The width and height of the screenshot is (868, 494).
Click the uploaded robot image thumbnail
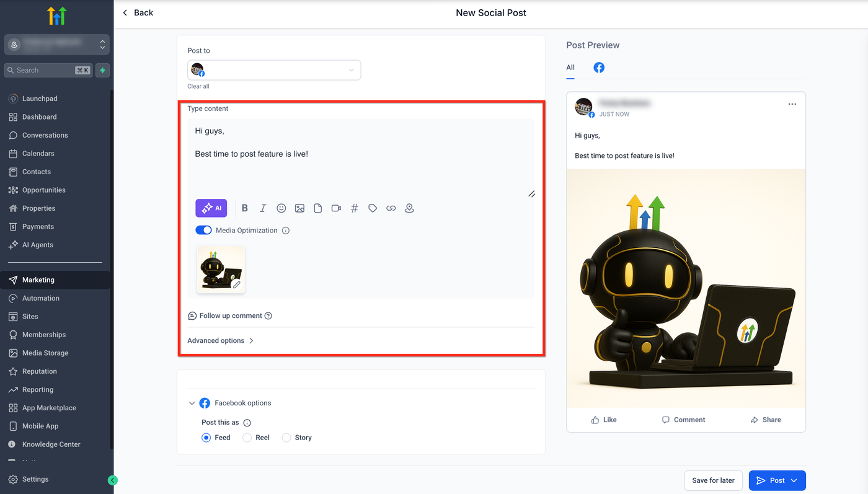coord(221,269)
